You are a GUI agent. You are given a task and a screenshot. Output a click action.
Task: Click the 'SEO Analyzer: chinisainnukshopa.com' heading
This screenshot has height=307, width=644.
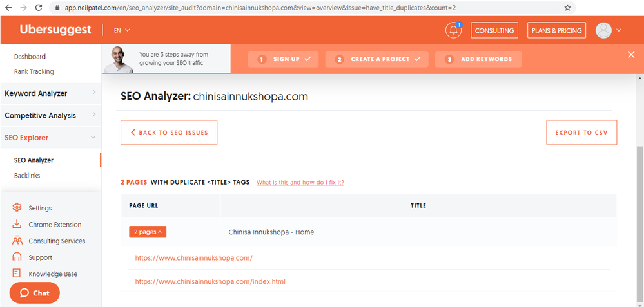point(214,97)
